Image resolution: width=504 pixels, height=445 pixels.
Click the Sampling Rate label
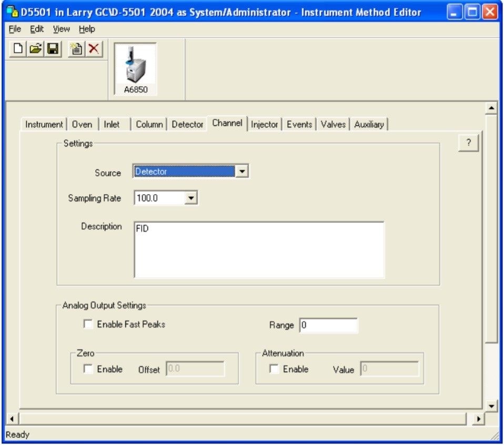tap(95, 198)
